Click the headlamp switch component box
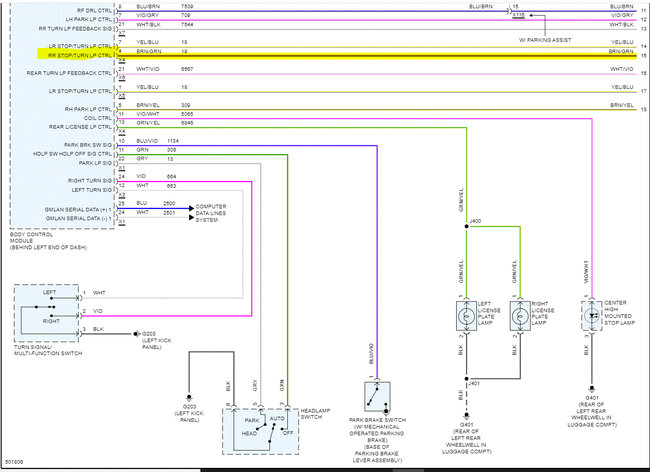Screen dimensions: 650x472 260,431
